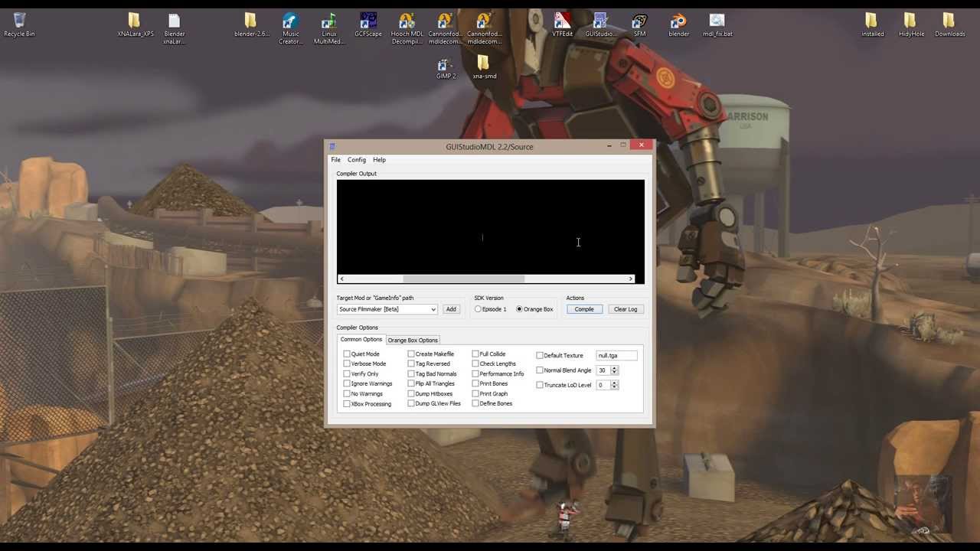Tick the No Warnings checkbox

click(347, 394)
